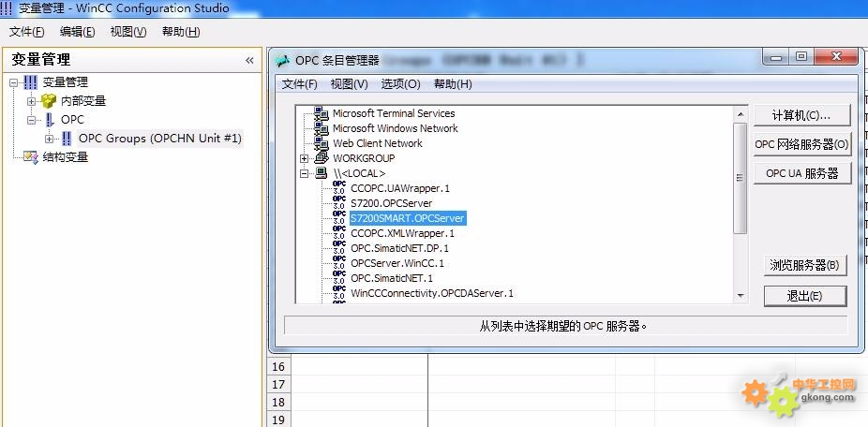This screenshot has width=868, height=427.
Task: Select row header 18 in the table
Action: click(x=278, y=402)
